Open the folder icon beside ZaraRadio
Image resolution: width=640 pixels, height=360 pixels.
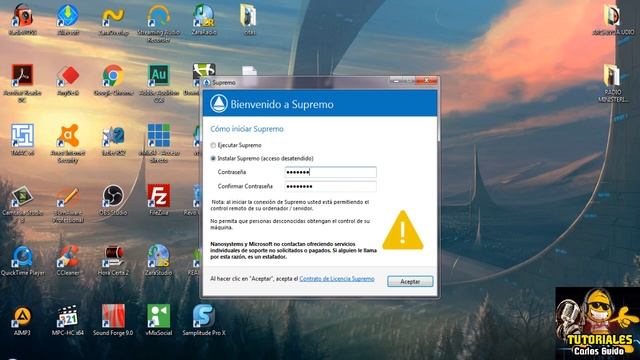[249, 20]
